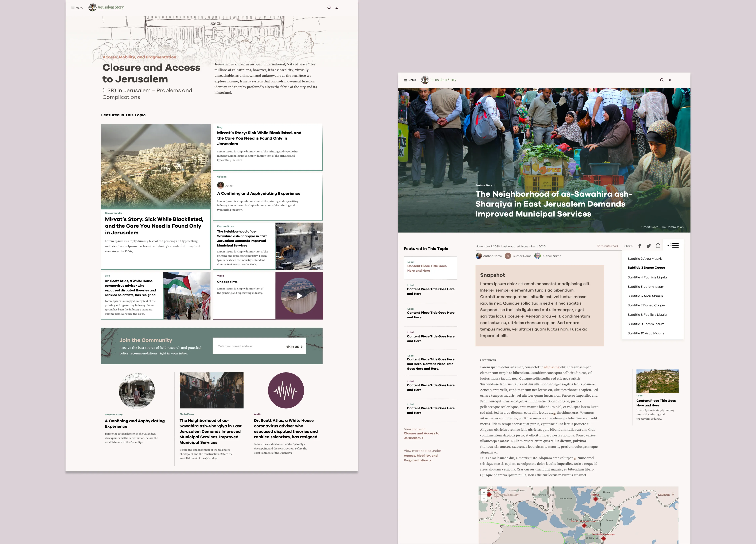Click the Credit: Royal Film Commission caption
The height and width of the screenshot is (544, 756).
pyautogui.click(x=662, y=227)
